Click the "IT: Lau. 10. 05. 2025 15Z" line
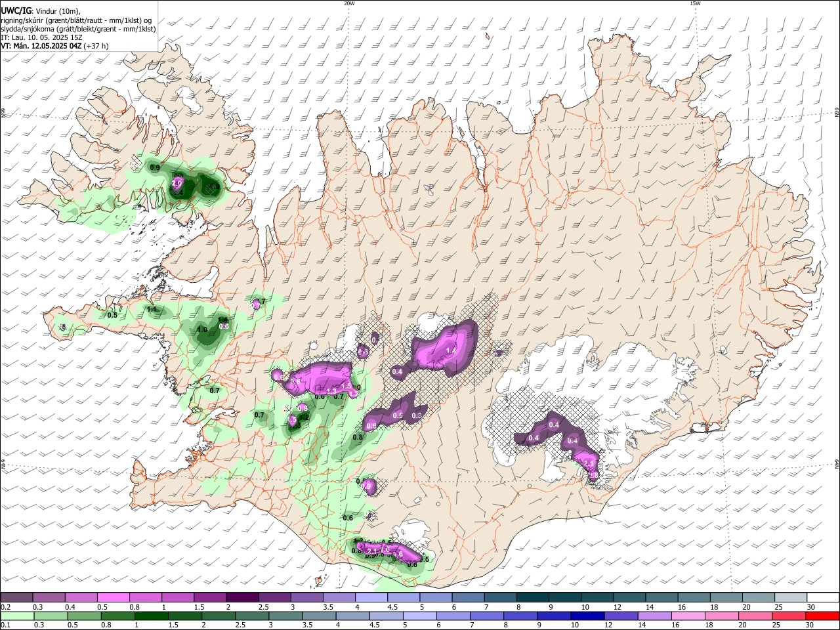The width and height of the screenshot is (840, 630). 41,37
